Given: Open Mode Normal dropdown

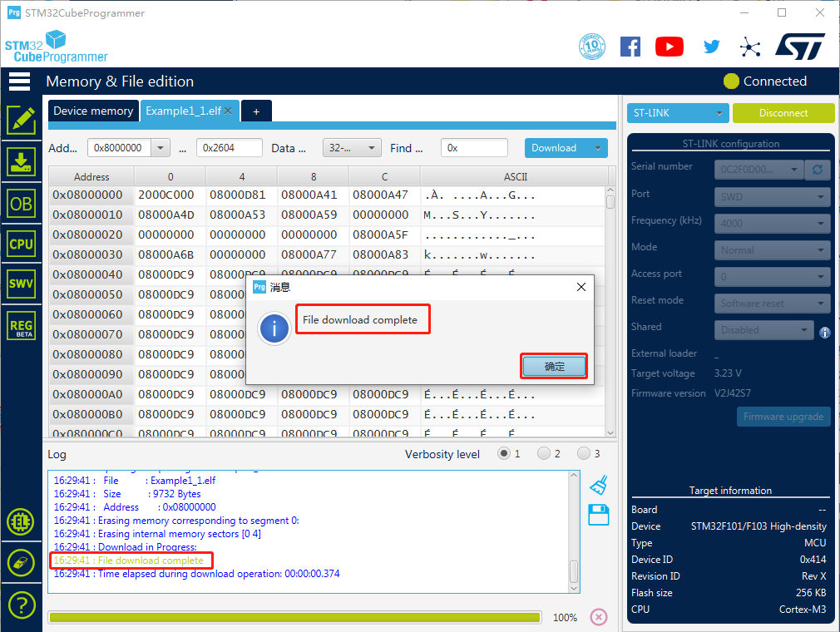Looking at the screenshot, I should (x=772, y=250).
